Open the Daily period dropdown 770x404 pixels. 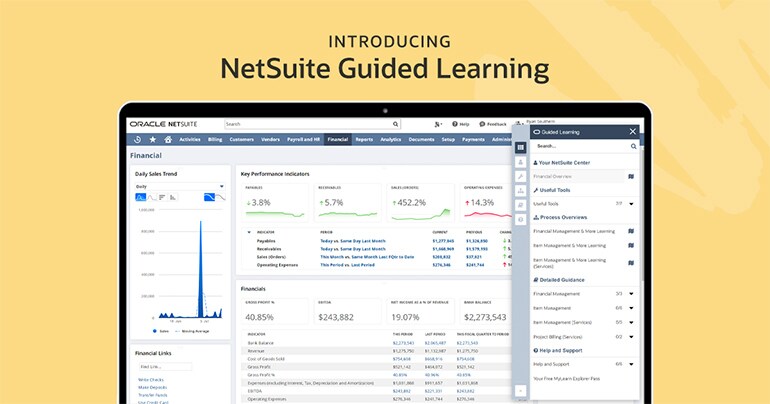pyautogui.click(x=180, y=187)
